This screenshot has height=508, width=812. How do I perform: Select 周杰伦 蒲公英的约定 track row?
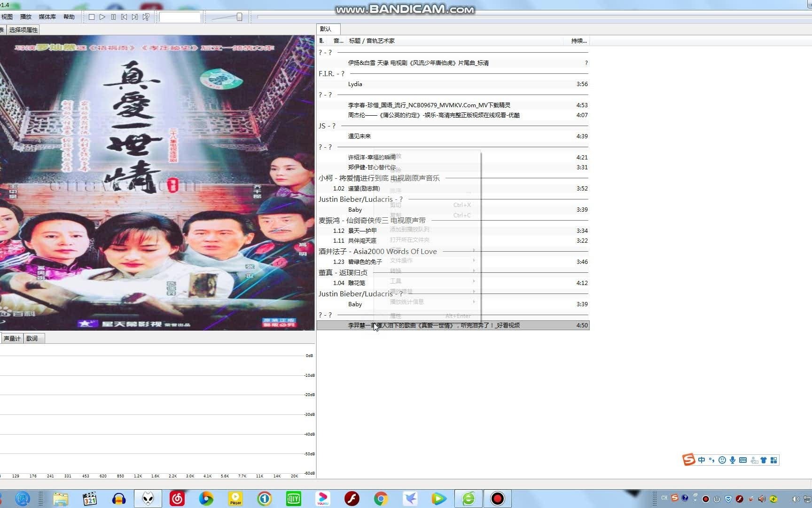coord(453,115)
